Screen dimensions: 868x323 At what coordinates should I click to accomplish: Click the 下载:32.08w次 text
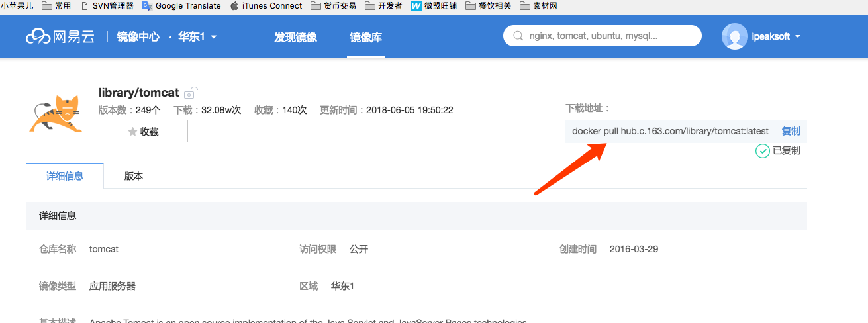point(207,110)
